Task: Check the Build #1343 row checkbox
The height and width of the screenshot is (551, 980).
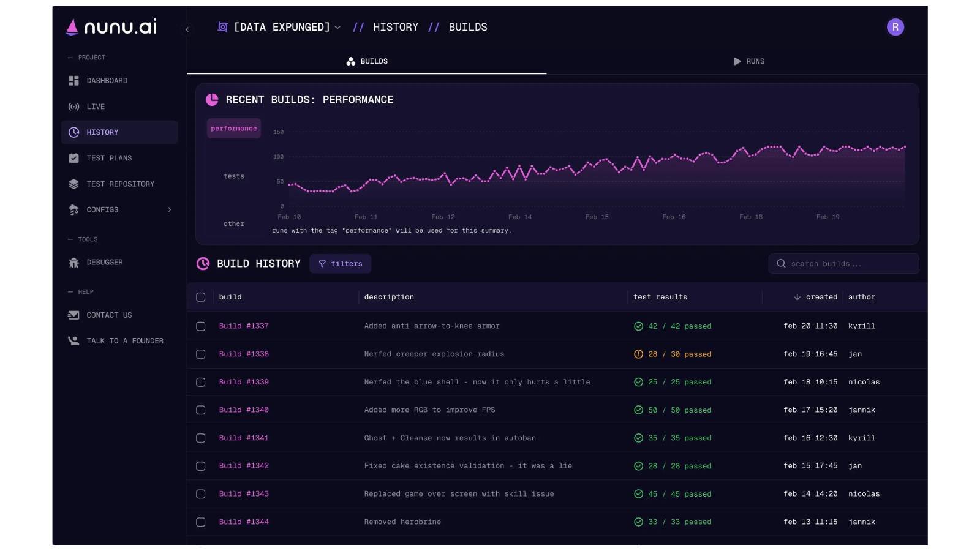Action: [x=200, y=494]
